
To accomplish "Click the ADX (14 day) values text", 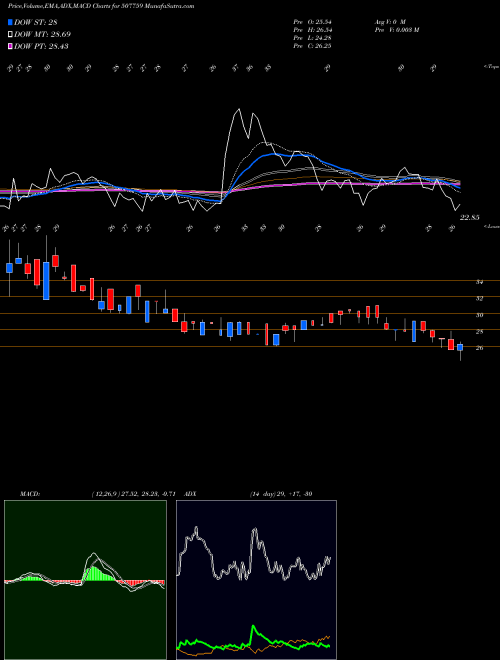I will point(281,494).
